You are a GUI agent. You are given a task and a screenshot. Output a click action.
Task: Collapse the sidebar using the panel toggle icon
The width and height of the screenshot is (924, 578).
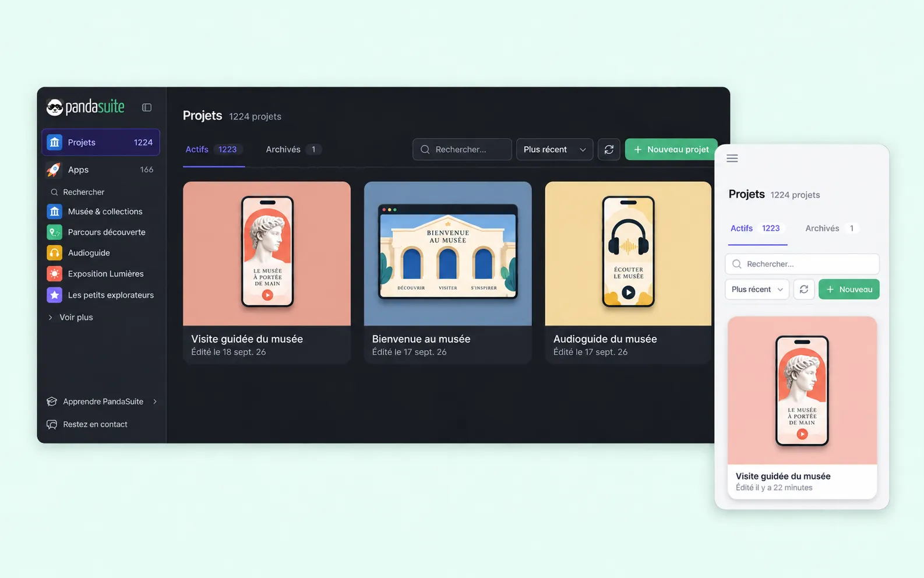point(147,108)
